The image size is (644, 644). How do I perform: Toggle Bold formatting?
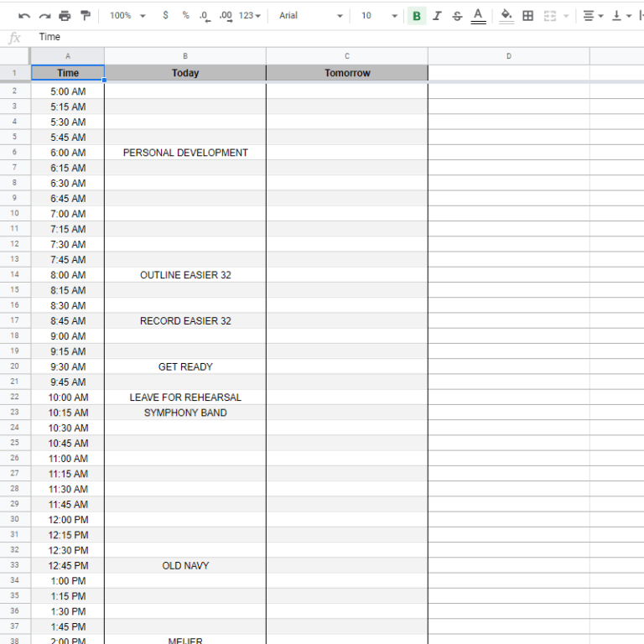click(x=417, y=16)
